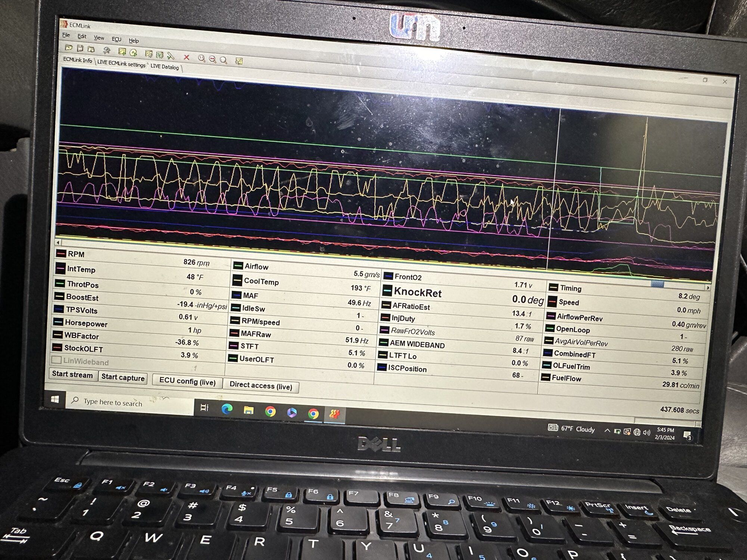Toggle the IntTemp trace checkbox

pyautogui.click(x=60, y=268)
